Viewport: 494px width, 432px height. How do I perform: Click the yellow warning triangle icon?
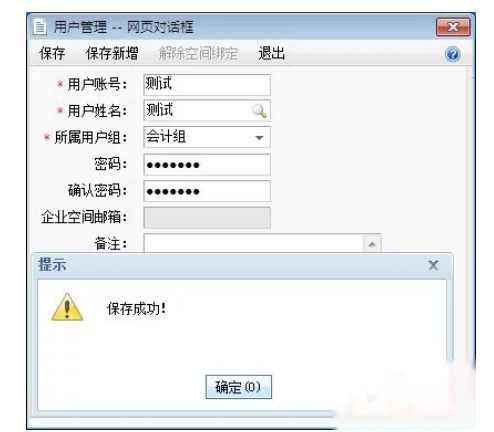[x=67, y=307]
